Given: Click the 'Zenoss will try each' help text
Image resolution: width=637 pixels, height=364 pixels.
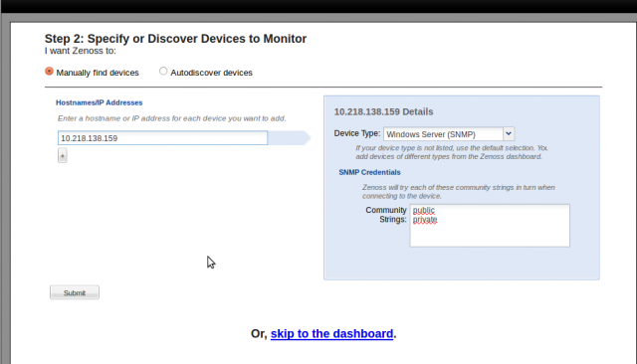Looking at the screenshot, I should click(458, 192).
